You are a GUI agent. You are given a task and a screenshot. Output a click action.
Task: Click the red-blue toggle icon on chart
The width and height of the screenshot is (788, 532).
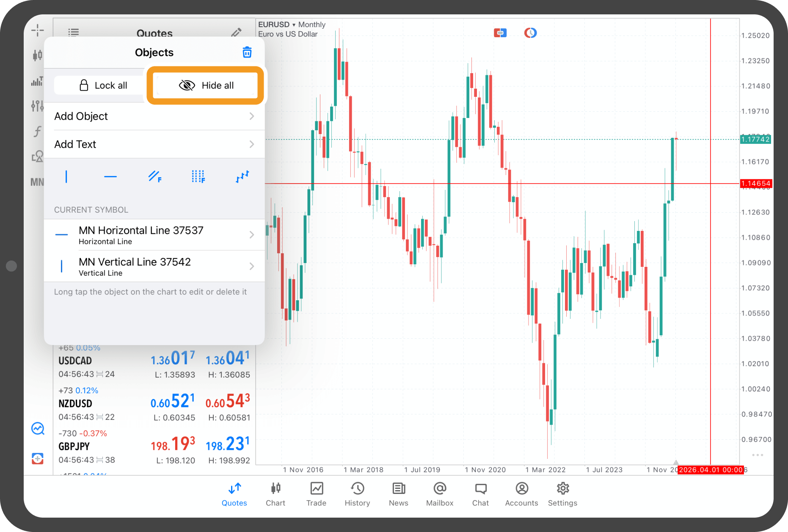tap(500, 33)
